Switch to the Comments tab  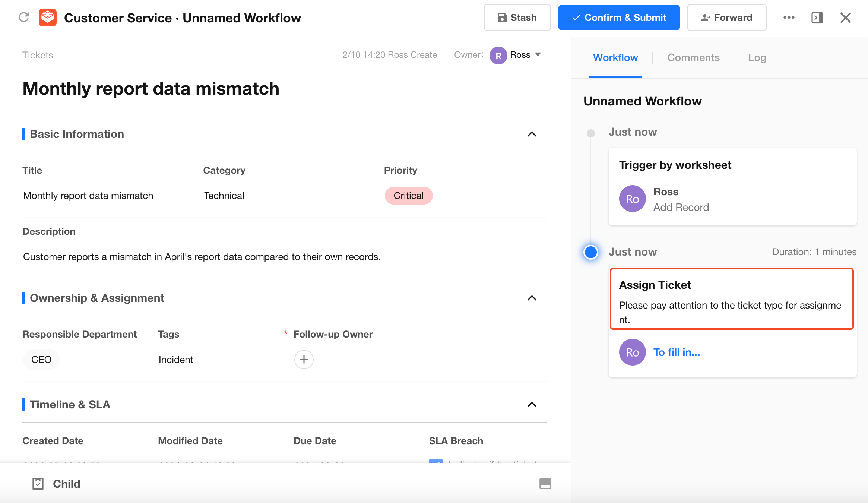click(x=693, y=58)
